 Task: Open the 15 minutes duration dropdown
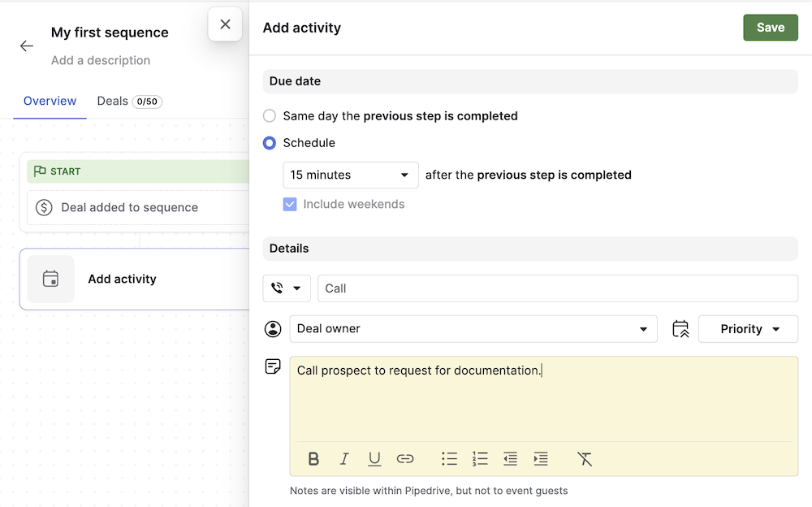[350, 175]
